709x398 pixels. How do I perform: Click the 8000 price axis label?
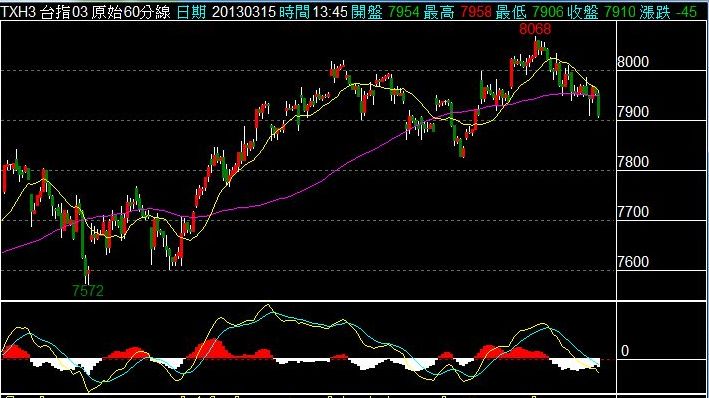pos(633,62)
